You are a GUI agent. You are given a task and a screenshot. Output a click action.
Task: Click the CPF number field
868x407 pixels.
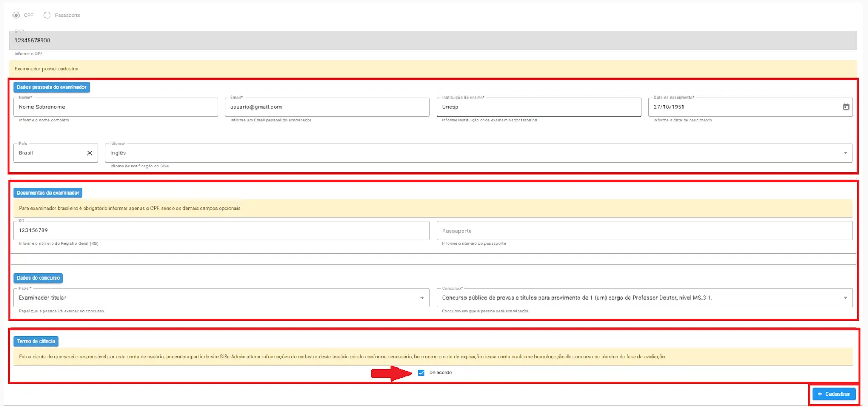pos(432,41)
